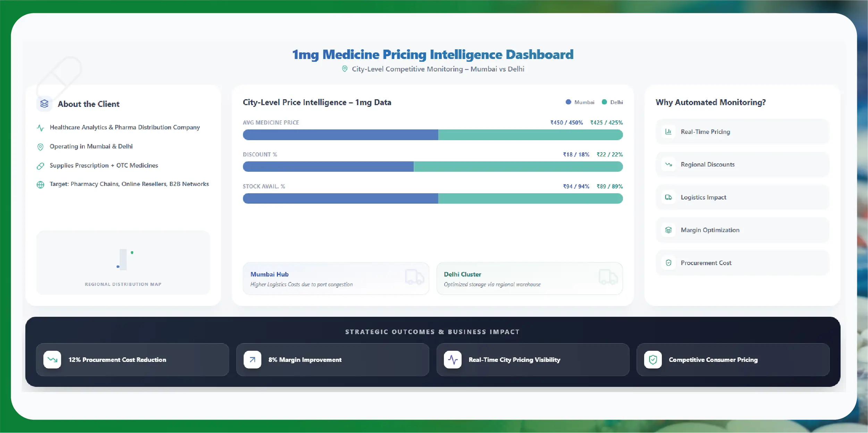868x433 pixels.
Task: Click the shield icon in Procurement Cost
Action: (668, 263)
